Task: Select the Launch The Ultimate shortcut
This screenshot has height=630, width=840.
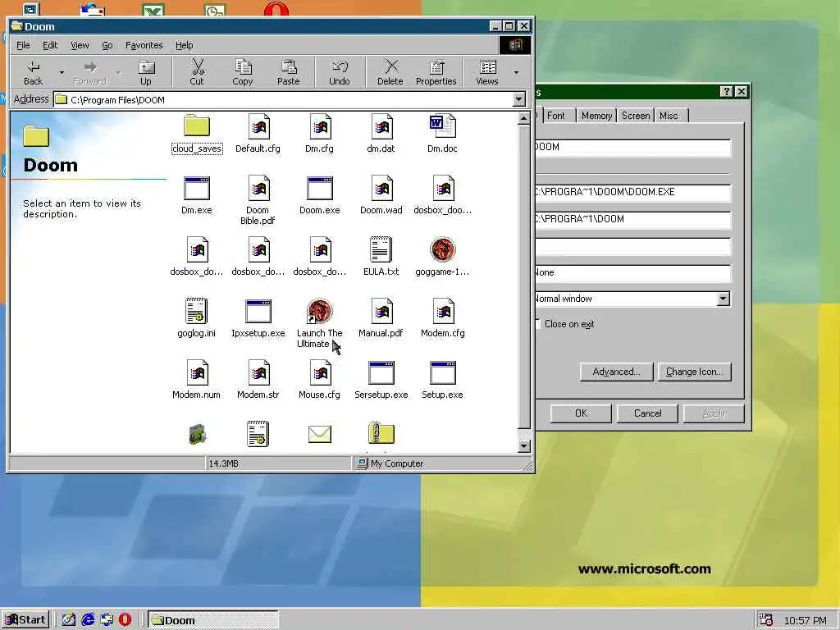Action: point(320,323)
